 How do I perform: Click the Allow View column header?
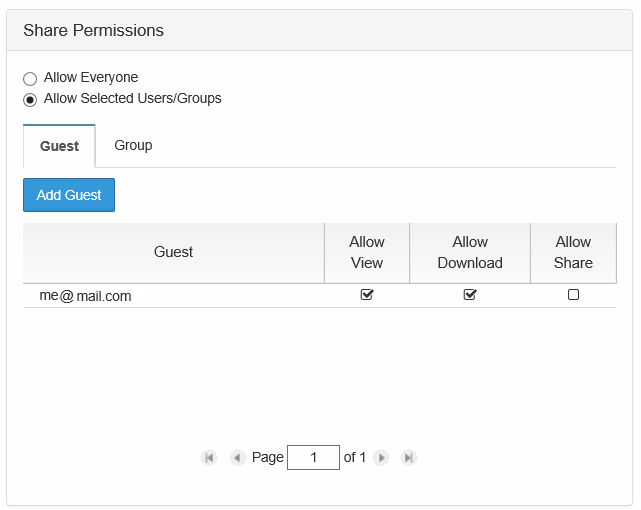point(367,253)
